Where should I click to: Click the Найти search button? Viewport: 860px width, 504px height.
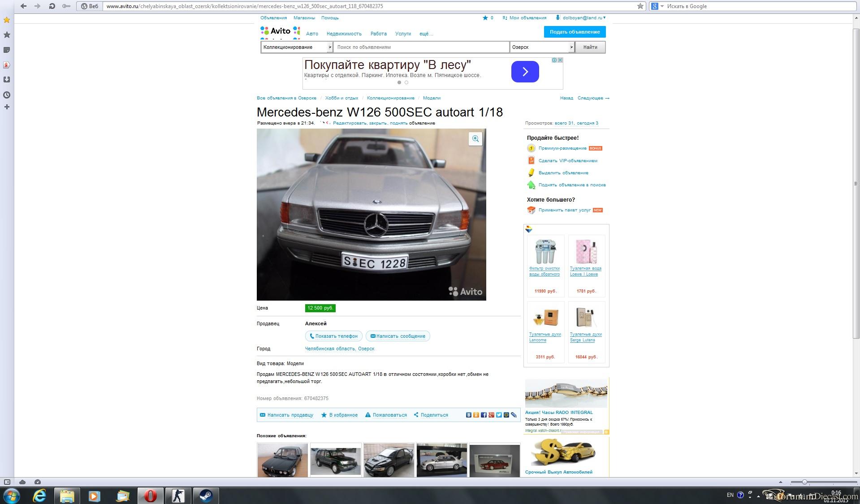click(x=590, y=47)
